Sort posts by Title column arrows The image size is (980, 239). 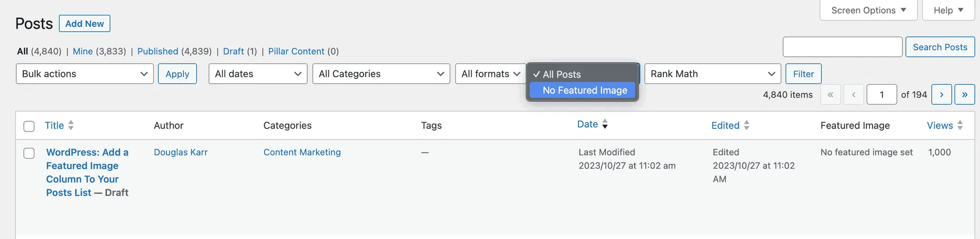coord(71,125)
